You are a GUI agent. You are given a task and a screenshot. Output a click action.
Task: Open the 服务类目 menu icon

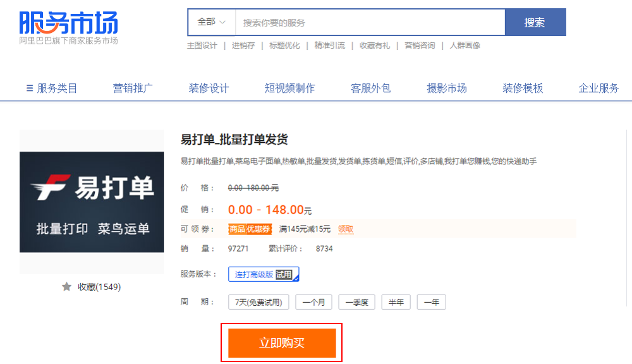pos(30,88)
